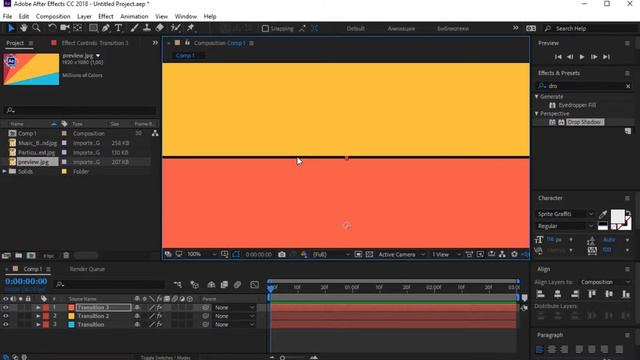Play the preview with the Play button

582,57
